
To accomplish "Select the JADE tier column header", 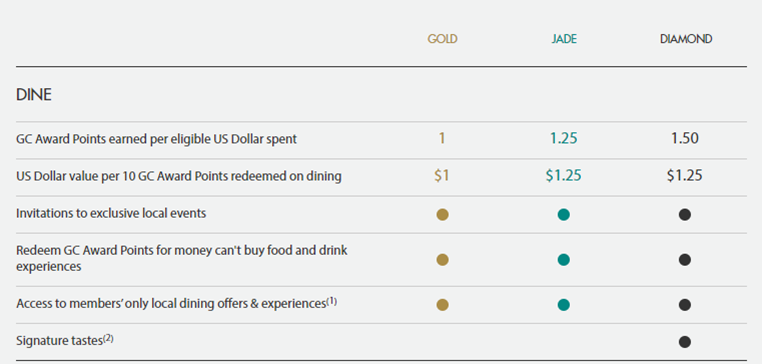I will 564,39.
